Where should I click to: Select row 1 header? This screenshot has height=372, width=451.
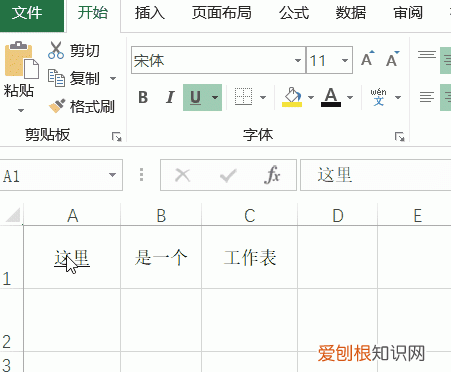(x=11, y=257)
